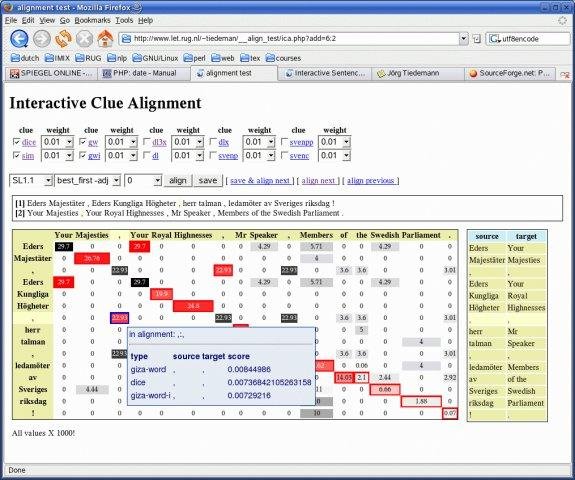Open the web bookmark folder
This screenshot has width=575, height=480.
(223, 58)
